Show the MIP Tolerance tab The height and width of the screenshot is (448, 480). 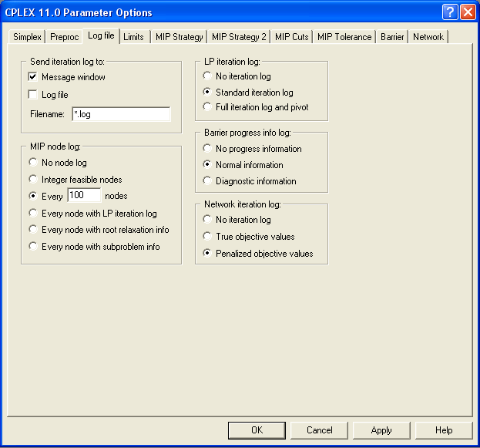click(344, 37)
